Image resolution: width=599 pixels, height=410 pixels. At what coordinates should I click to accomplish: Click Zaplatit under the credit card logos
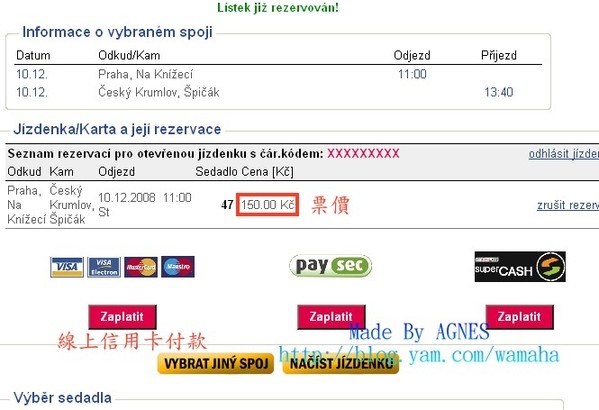[122, 317]
